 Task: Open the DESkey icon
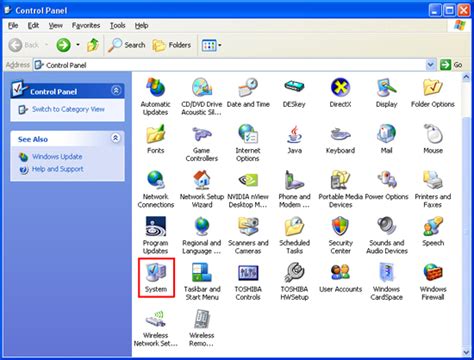[x=294, y=93]
